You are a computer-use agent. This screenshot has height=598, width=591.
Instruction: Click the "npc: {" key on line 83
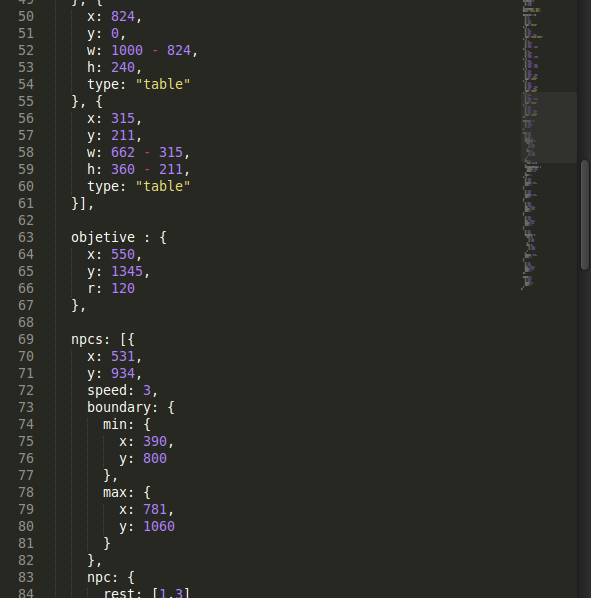(x=111, y=577)
